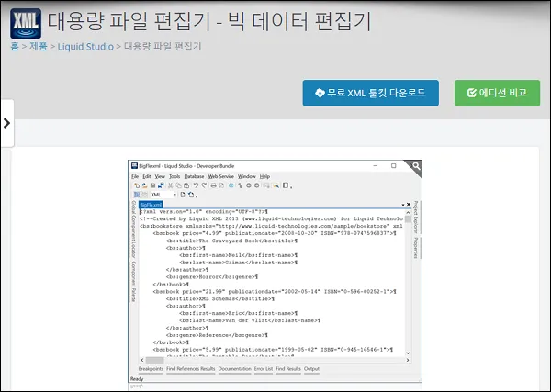Click the XML logo icon in page header
The width and height of the screenshot is (551, 392).
[26, 24]
